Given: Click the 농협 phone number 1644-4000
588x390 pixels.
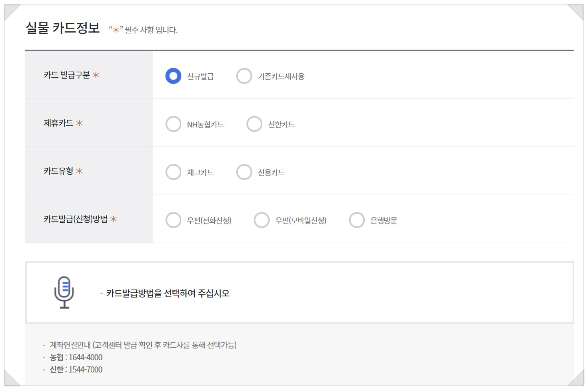Looking at the screenshot, I should 86,357.
